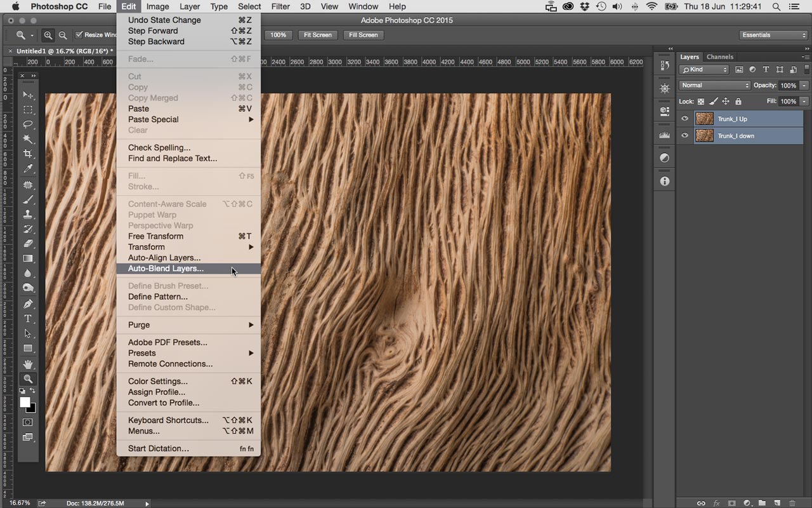Expand the layer Opacity slider arrow
The width and height of the screenshot is (812, 508).
804,85
